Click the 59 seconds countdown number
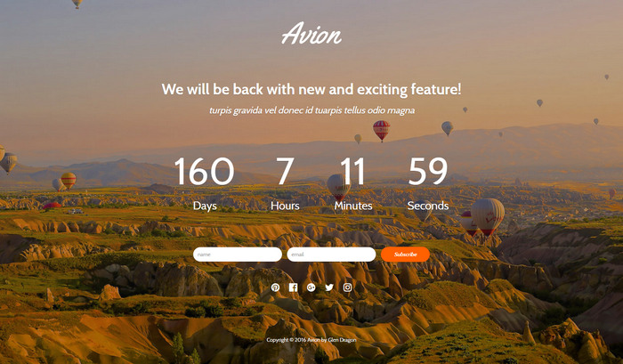Screen dimensions: 623x364 click(x=428, y=171)
